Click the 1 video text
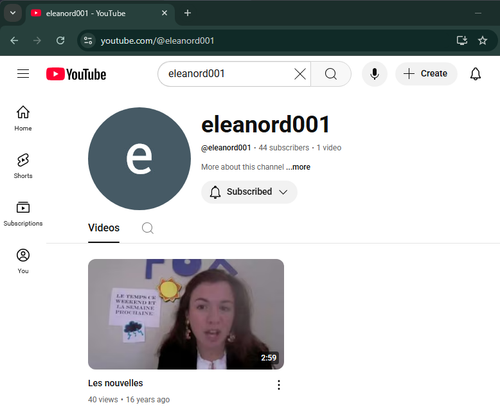500x410 pixels. 329,148
